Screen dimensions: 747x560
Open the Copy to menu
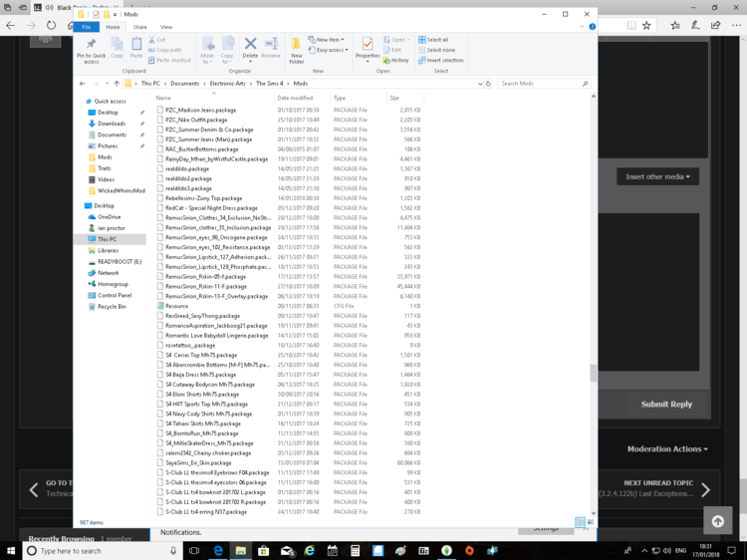[x=227, y=50]
